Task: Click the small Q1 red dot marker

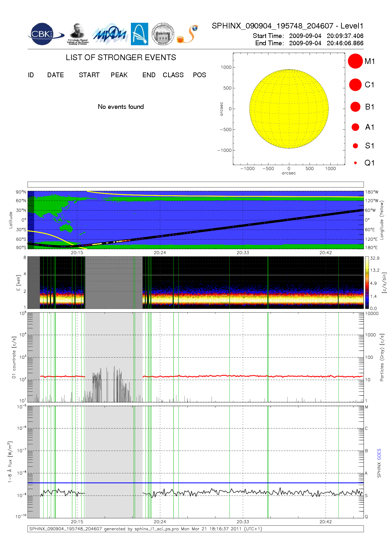Action: coord(355,163)
